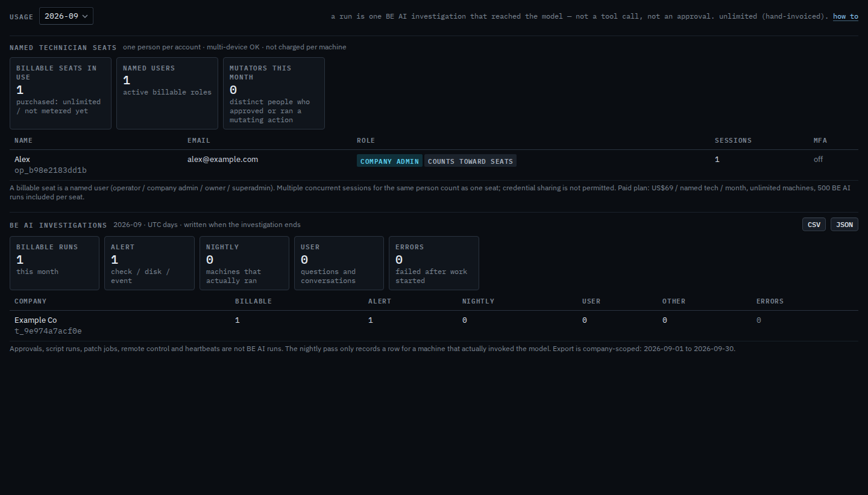Click the Named Technician Seats heading
Image resolution: width=868 pixels, height=495 pixels.
[x=63, y=48]
